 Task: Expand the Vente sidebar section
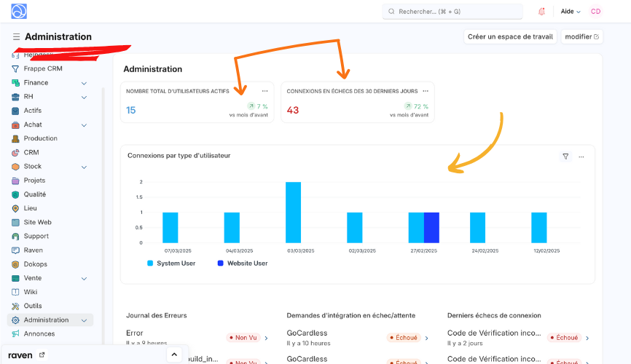[84, 278]
